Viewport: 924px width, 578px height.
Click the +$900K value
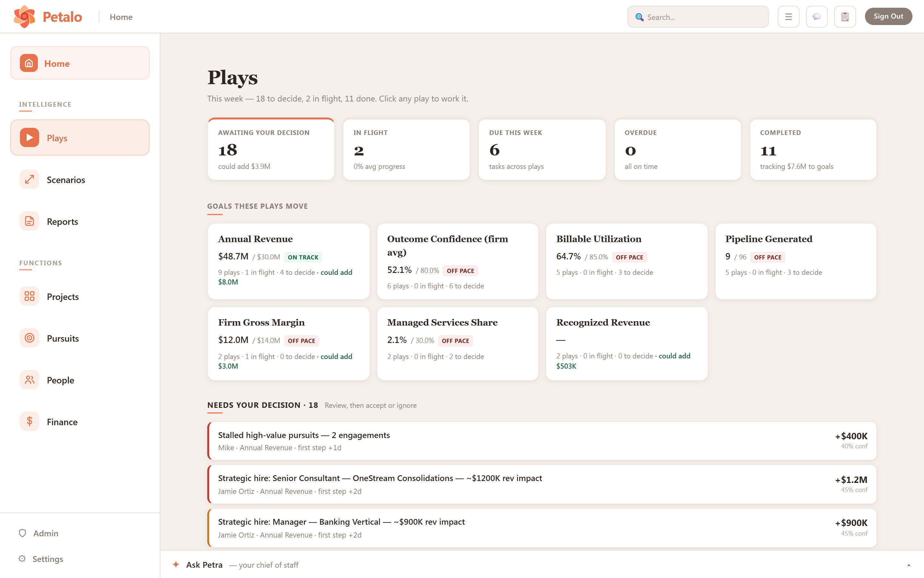click(851, 522)
